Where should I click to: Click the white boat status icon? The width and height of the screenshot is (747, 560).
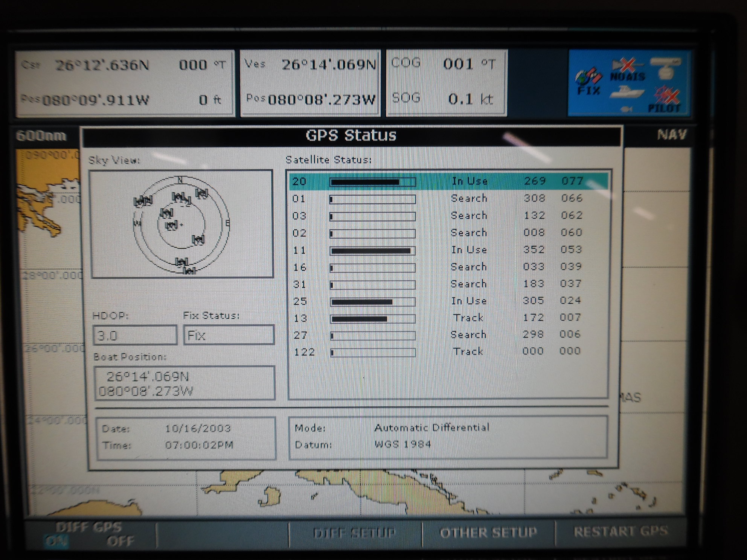point(626,91)
